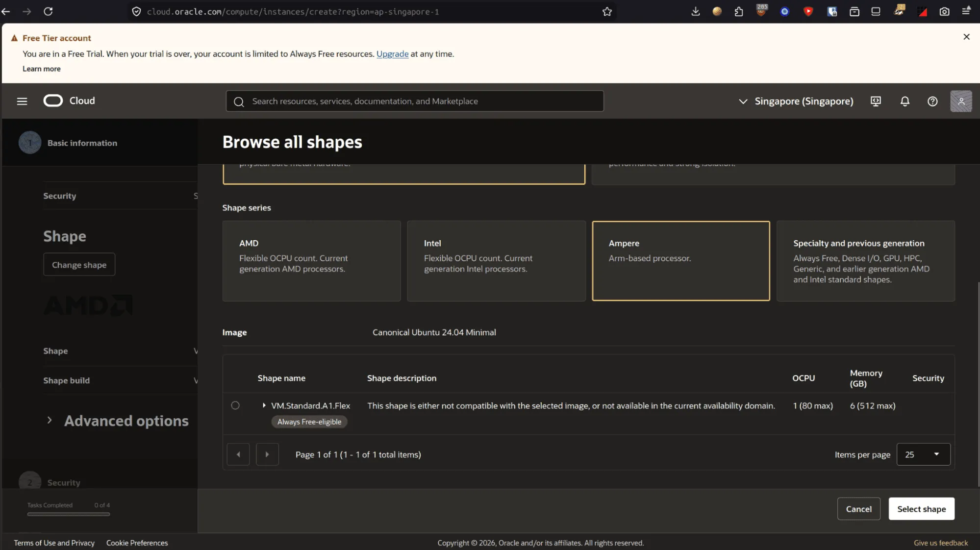Take a screenshot with the camera toolbar icon
Screen dimensions: 980x550
[944, 11]
